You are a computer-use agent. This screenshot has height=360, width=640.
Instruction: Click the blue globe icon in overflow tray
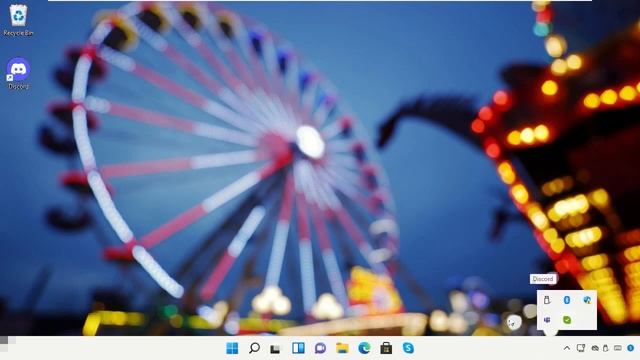click(587, 300)
